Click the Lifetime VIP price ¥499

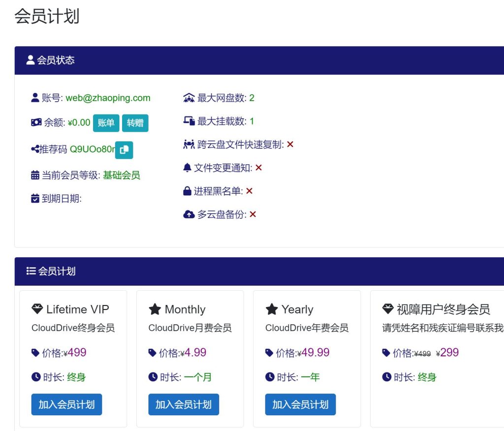tap(75, 353)
